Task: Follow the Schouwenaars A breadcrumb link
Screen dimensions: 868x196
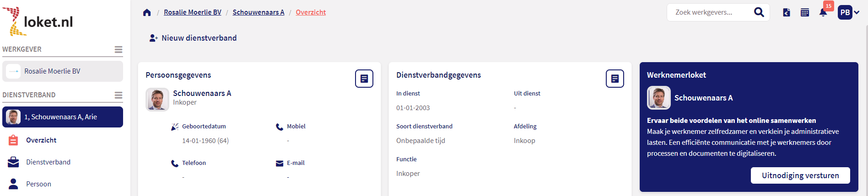Action: [258, 12]
